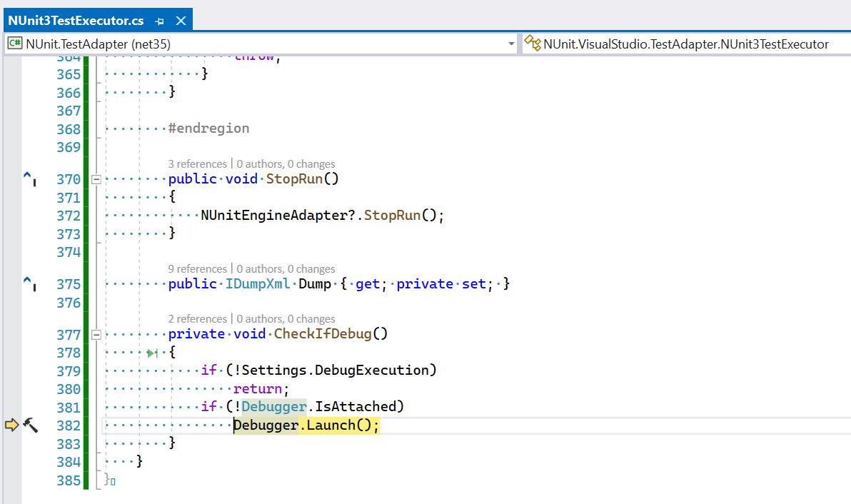The image size is (851, 504).
Task: Open the hammer quick actions icon at line 382
Action: (x=30, y=425)
